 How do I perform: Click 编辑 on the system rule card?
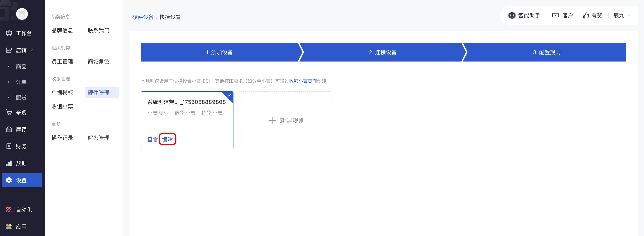coord(167,139)
